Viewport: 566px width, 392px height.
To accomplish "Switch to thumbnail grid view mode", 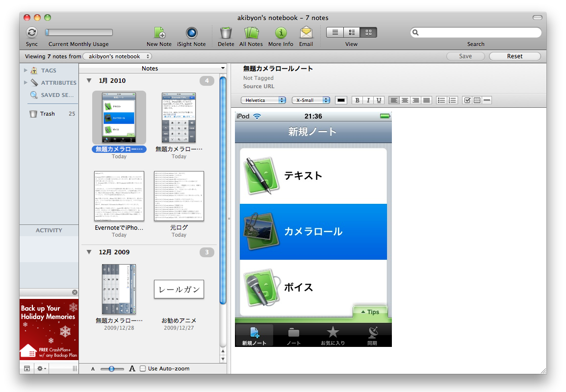I will [x=368, y=32].
